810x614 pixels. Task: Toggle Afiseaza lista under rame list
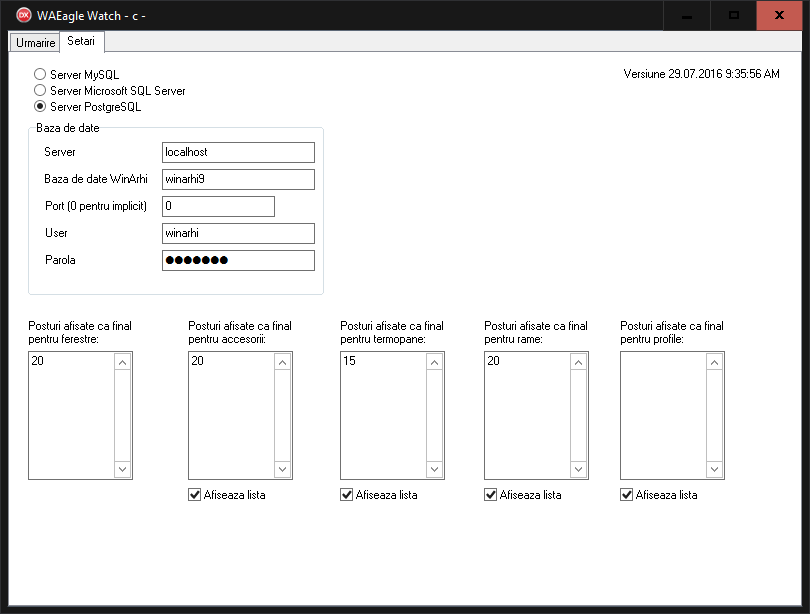click(x=491, y=495)
